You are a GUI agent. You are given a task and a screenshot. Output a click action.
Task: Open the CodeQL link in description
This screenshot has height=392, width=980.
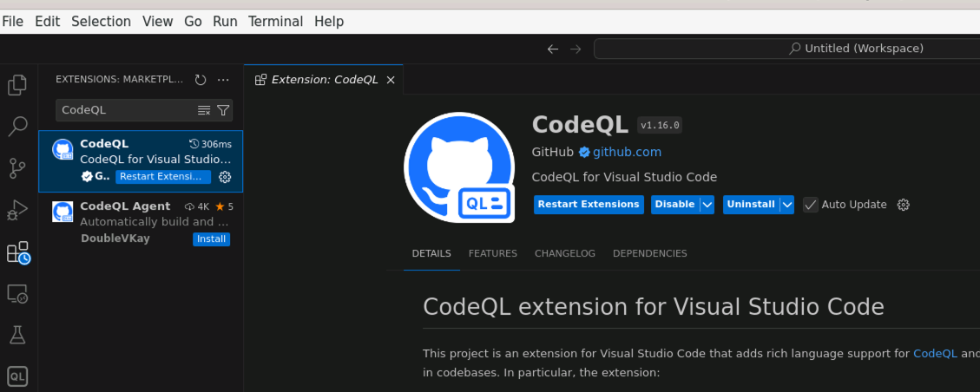tap(935, 353)
